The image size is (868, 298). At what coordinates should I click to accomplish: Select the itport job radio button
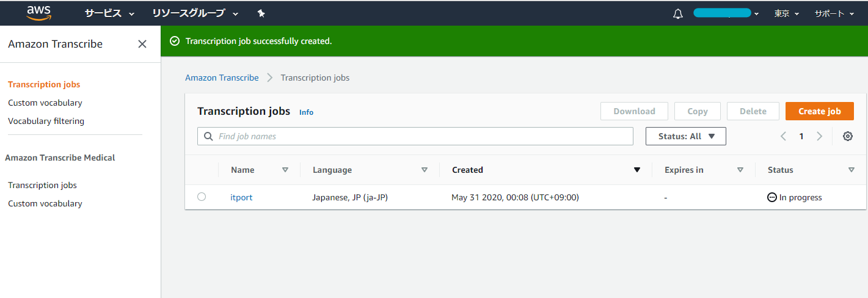(202, 197)
